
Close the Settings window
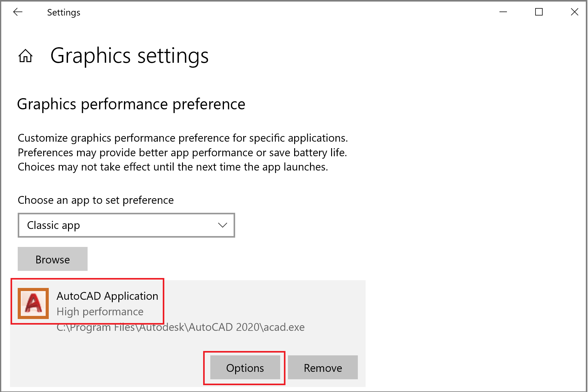coord(574,12)
